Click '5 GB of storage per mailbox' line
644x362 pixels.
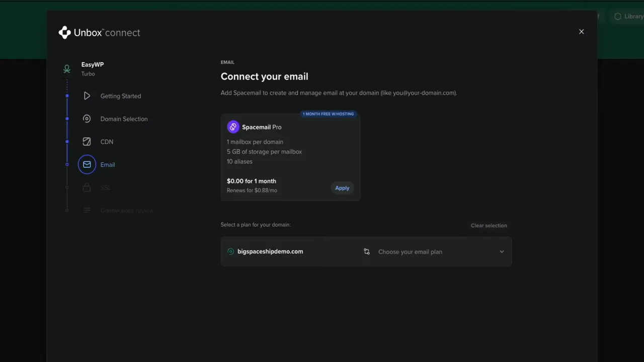pos(264,152)
